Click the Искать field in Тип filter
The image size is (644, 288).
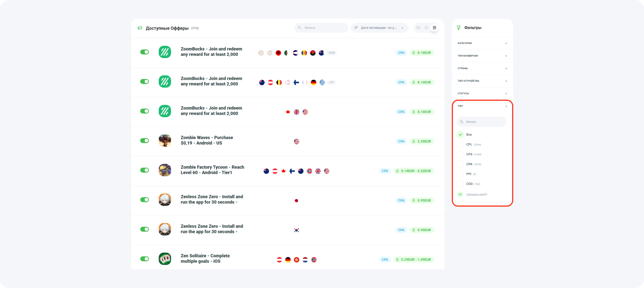coord(482,122)
